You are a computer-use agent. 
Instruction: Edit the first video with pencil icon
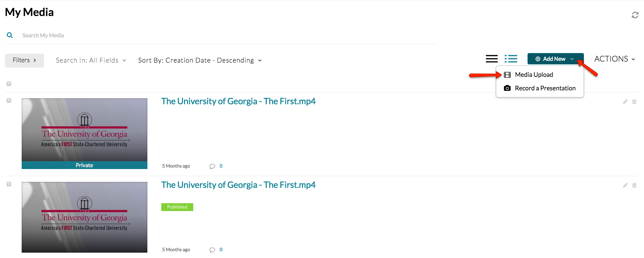click(625, 102)
